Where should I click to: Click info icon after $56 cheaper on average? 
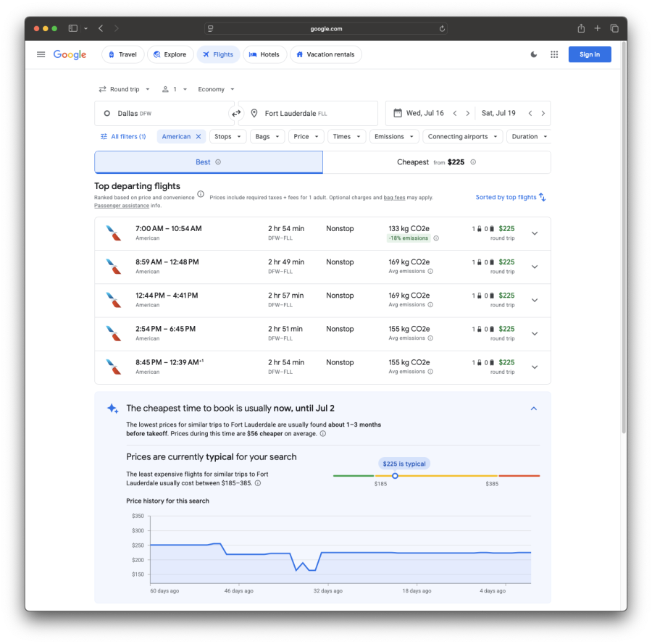click(x=322, y=434)
